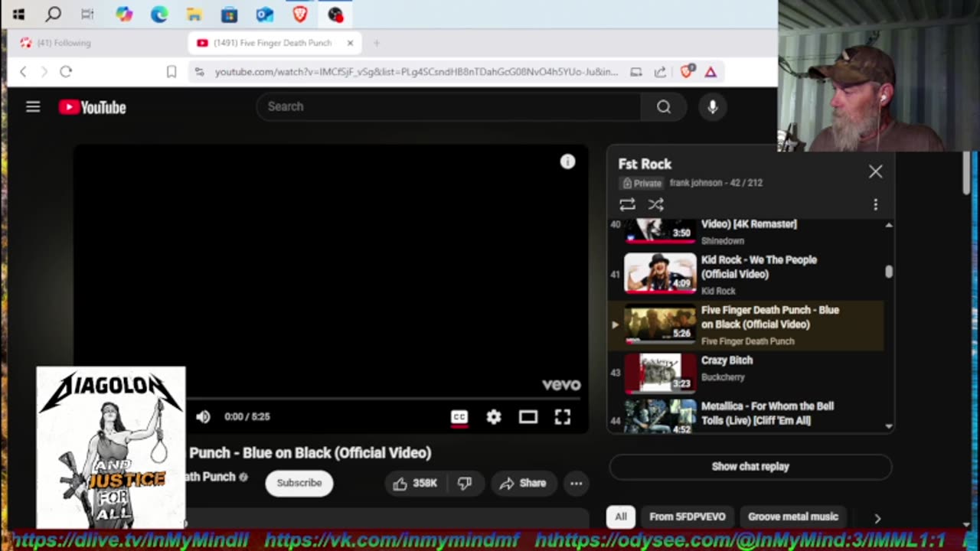The image size is (980, 551).
Task: Open Windows taskbar search
Action: (53, 14)
